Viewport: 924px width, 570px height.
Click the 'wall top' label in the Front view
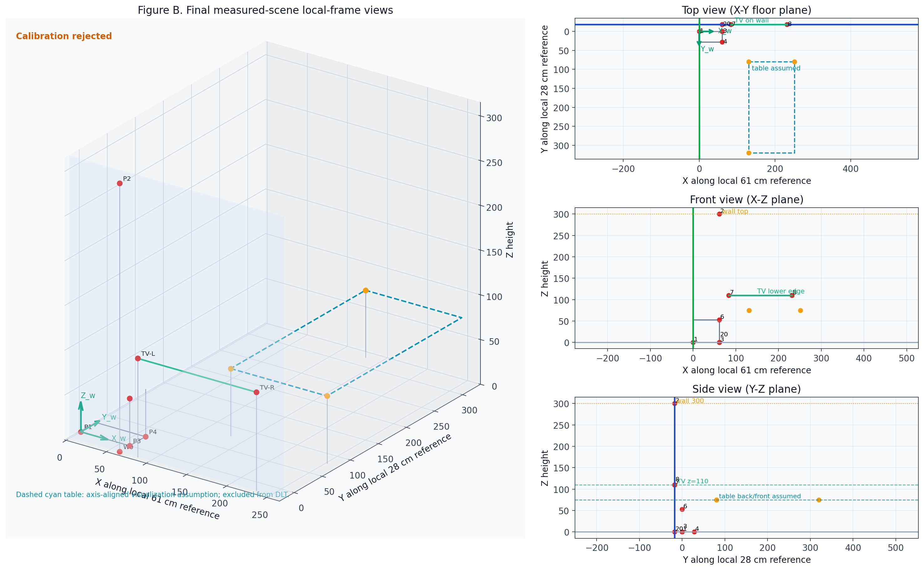[x=735, y=211]
